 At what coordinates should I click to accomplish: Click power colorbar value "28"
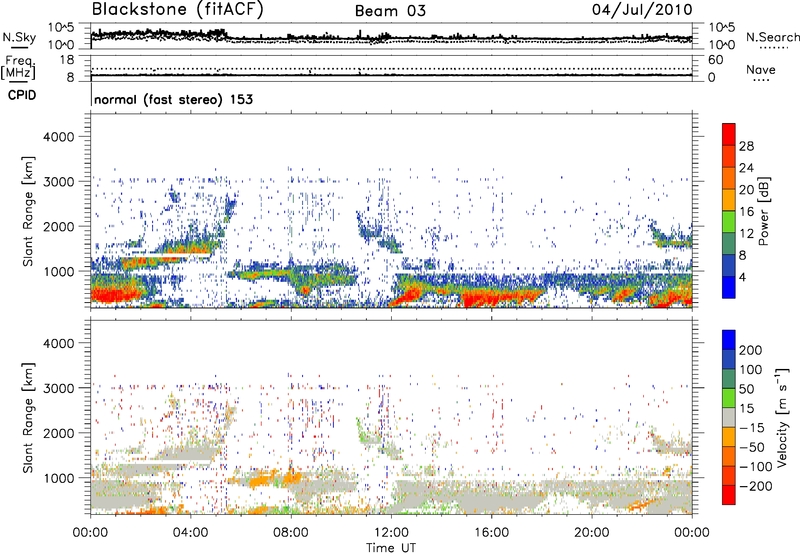pyautogui.click(x=746, y=146)
